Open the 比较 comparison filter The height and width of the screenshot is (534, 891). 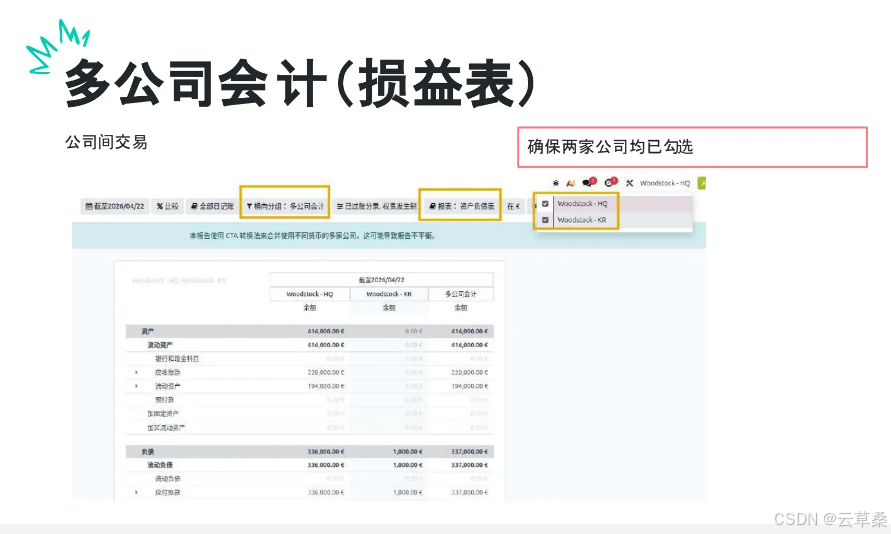pos(168,206)
